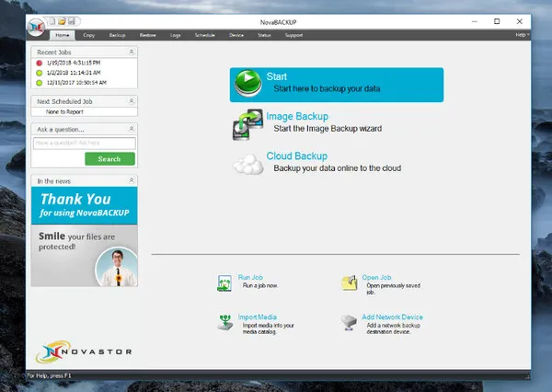Click the Cloud Backup cloud icon
Image resolution: width=552 pixels, height=392 pixels.
pos(248,164)
